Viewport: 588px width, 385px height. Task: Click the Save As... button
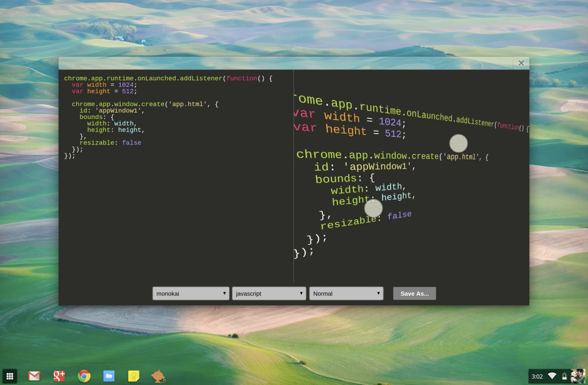[414, 294]
